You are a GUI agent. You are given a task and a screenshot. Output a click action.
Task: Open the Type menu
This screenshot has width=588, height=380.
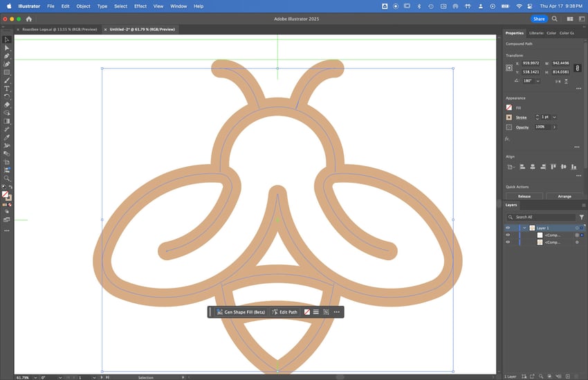click(x=102, y=6)
